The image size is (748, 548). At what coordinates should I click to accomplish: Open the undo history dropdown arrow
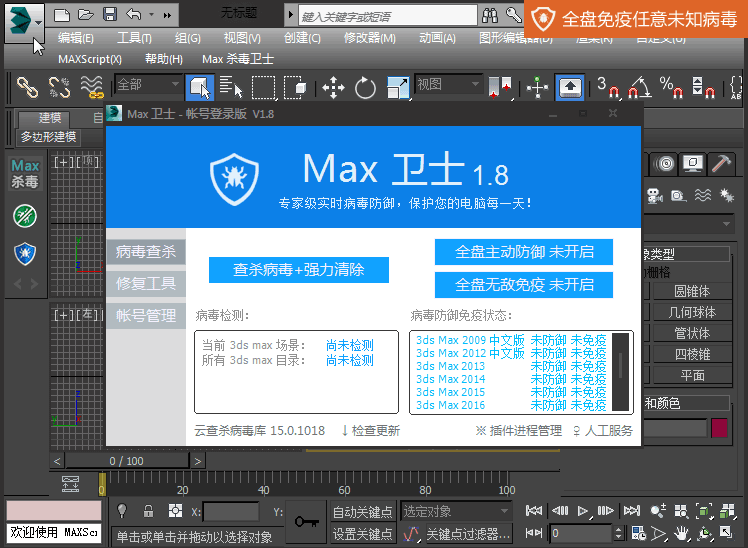coord(151,15)
